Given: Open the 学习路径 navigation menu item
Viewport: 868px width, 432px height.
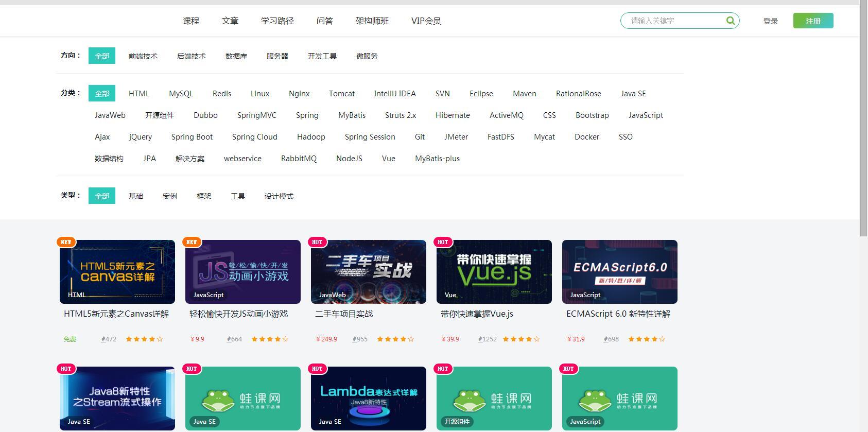Looking at the screenshot, I should tap(277, 21).
